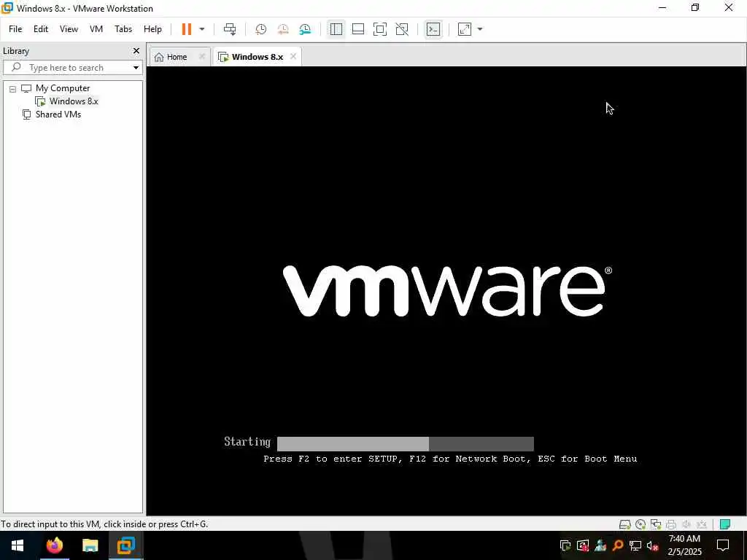Click Send Ctrl+Alt+Del toolbar icon
The image size is (747, 560).
pos(230,29)
